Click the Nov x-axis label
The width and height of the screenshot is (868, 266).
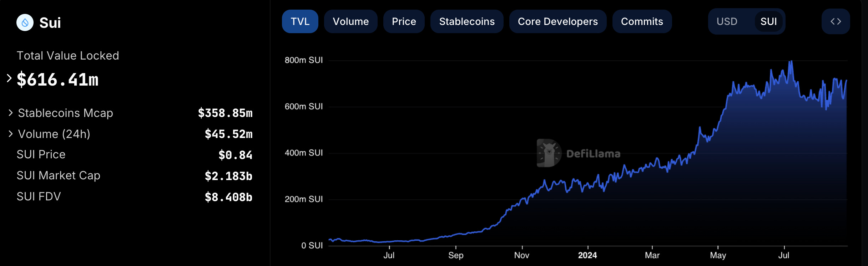click(522, 255)
